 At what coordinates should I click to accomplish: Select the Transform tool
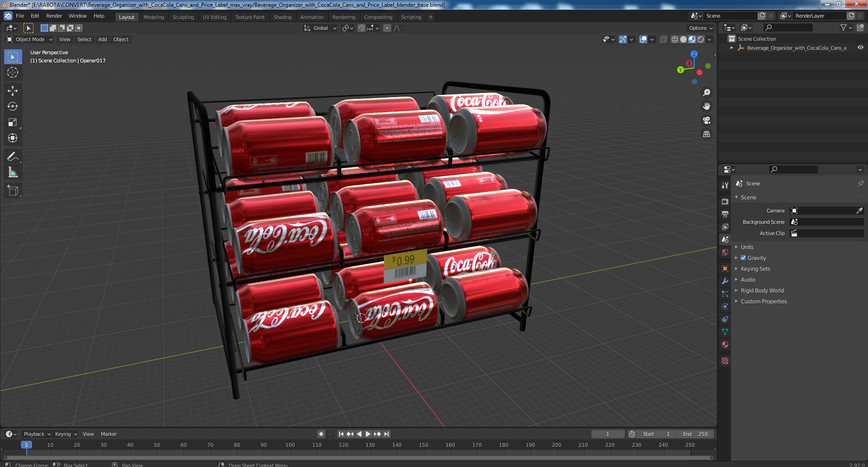[13, 138]
